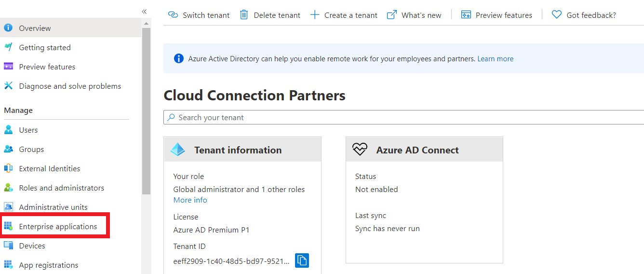Click Got feedback?

click(584, 15)
